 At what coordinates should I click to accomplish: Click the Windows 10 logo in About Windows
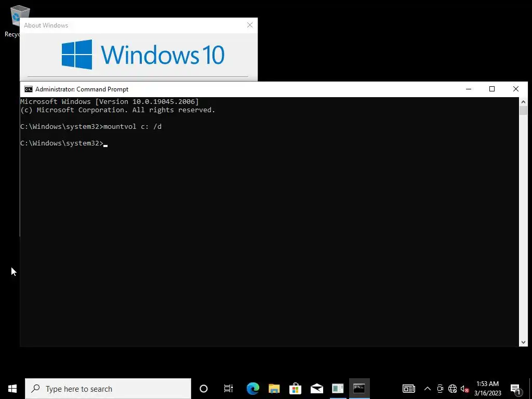click(x=143, y=55)
